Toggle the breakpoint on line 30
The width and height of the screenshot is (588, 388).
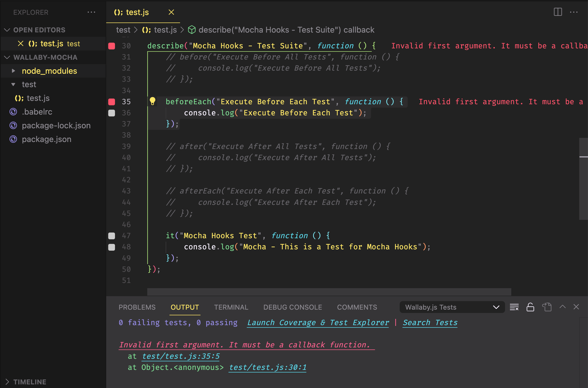pos(112,46)
